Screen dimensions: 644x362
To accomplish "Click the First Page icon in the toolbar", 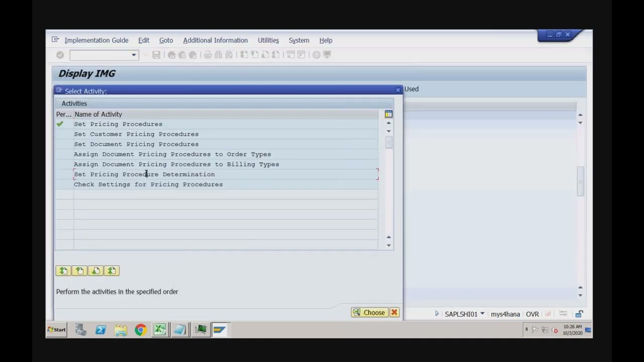I will (244, 55).
